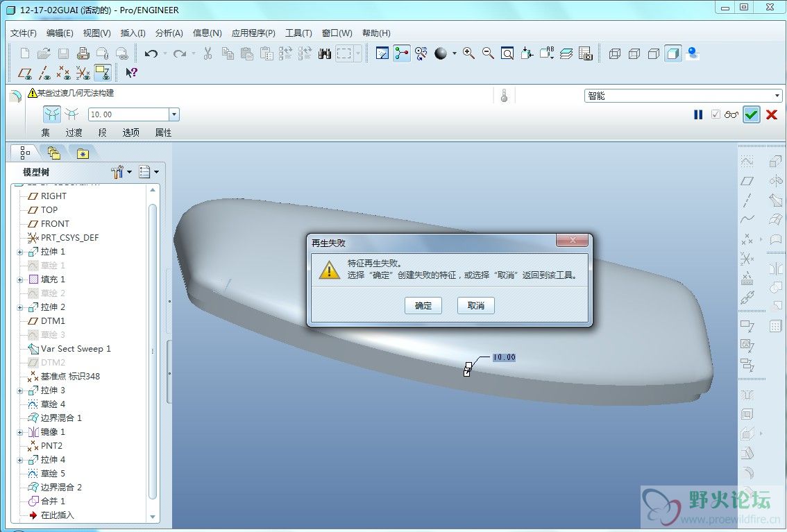Open the View Manager icon
This screenshot has height=532, width=787.
pos(586,53)
